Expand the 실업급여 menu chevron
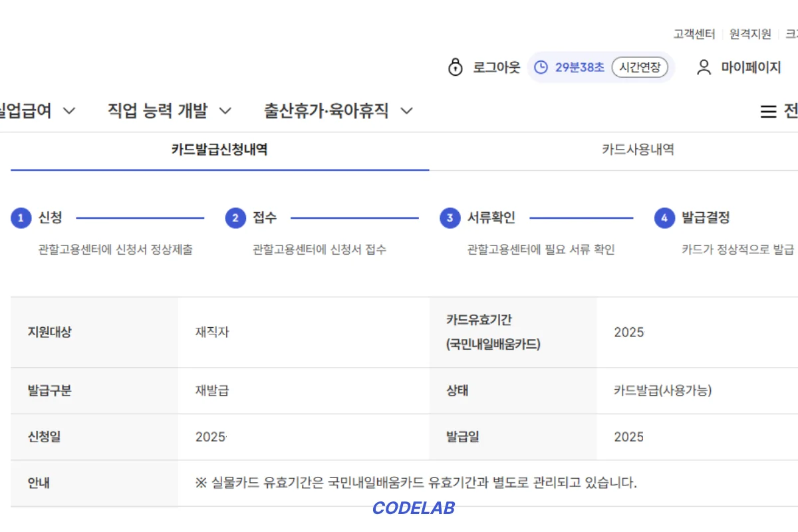 pyautogui.click(x=69, y=111)
